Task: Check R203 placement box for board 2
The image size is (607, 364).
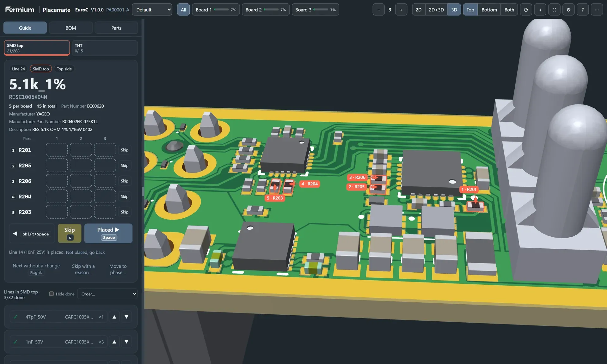Action: point(81,212)
